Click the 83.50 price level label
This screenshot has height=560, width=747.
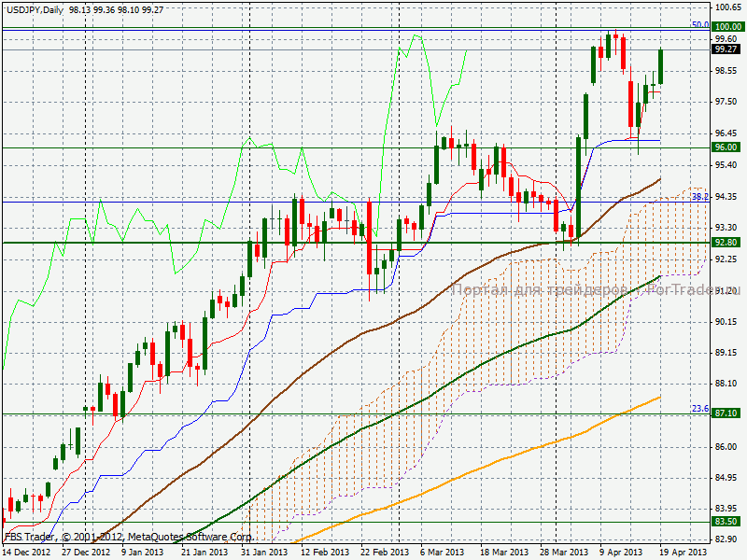(726, 522)
